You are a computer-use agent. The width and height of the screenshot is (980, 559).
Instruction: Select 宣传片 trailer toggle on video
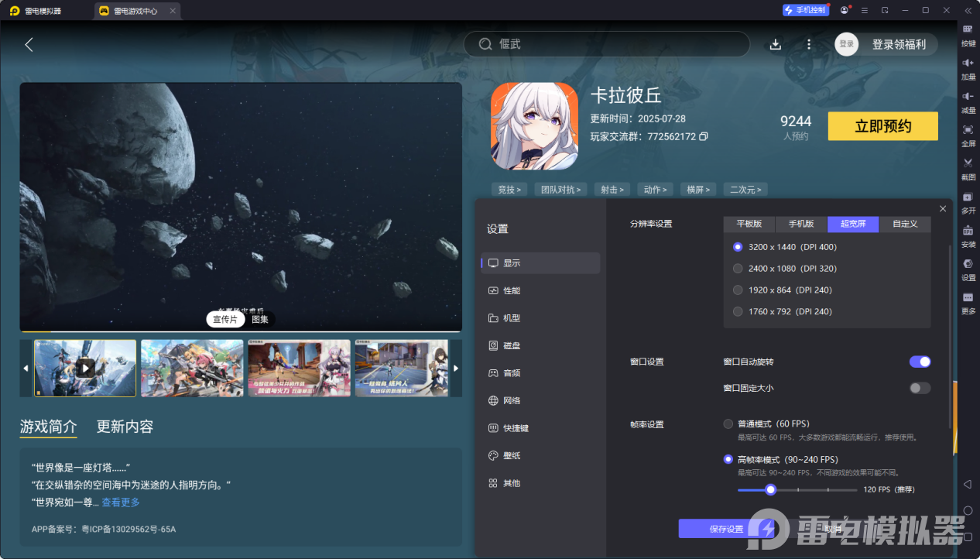coord(225,319)
